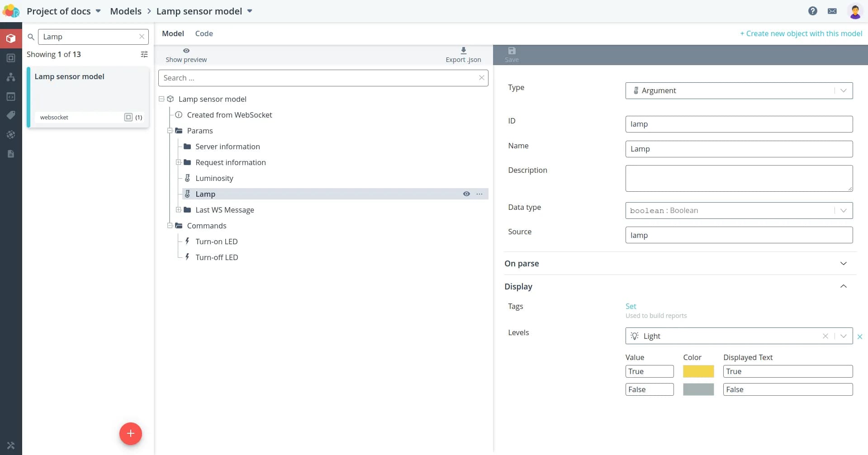Click Create new object with this model

click(x=801, y=33)
